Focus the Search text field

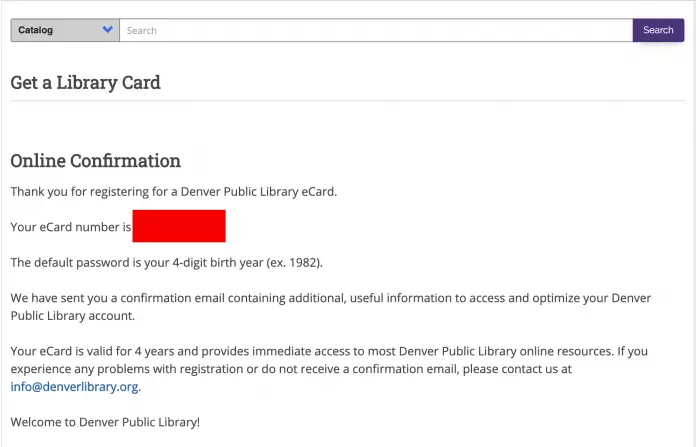tap(376, 30)
